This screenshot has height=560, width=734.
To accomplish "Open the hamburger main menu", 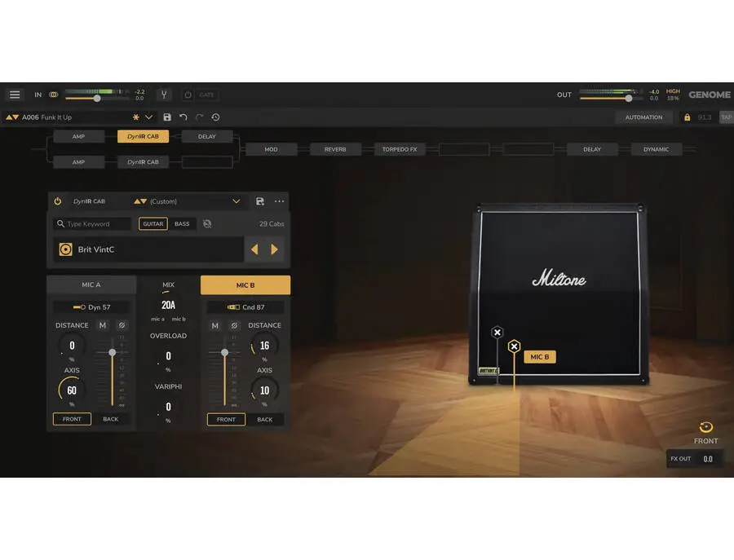I will pos(15,95).
